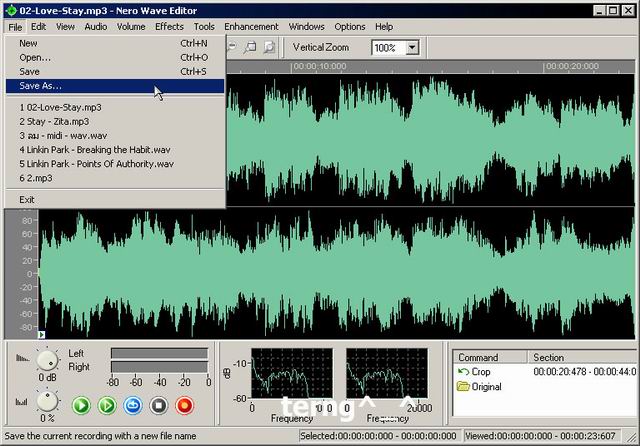Click the Section column header

(x=584, y=357)
